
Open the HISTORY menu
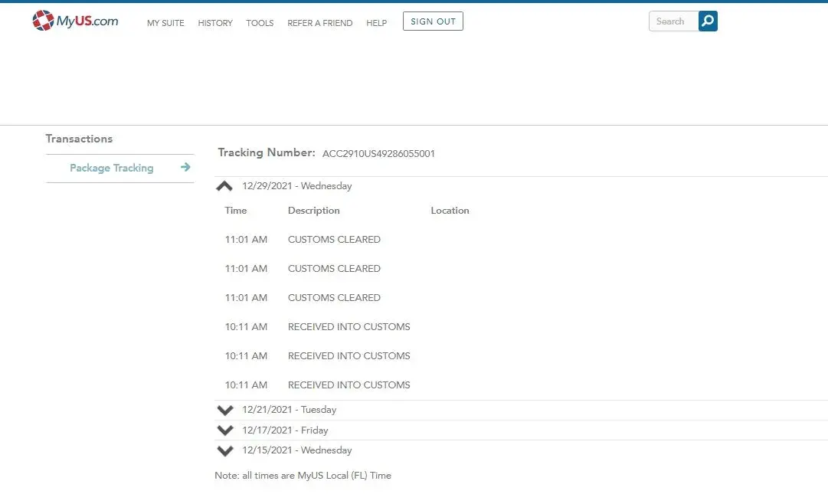click(x=215, y=23)
